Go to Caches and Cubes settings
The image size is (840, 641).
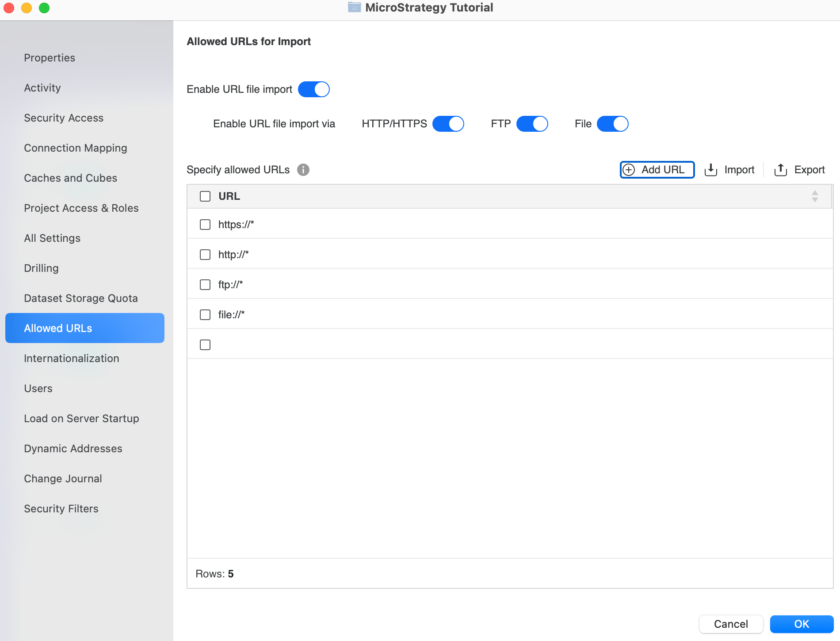click(x=71, y=178)
